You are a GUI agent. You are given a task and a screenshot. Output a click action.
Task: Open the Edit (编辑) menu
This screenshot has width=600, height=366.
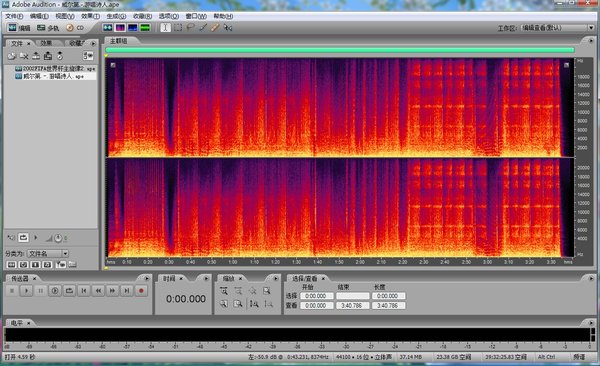click(x=39, y=16)
